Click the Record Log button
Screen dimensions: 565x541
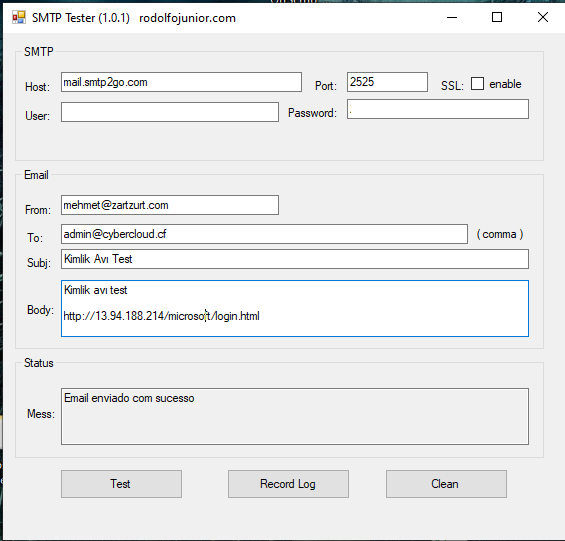288,484
